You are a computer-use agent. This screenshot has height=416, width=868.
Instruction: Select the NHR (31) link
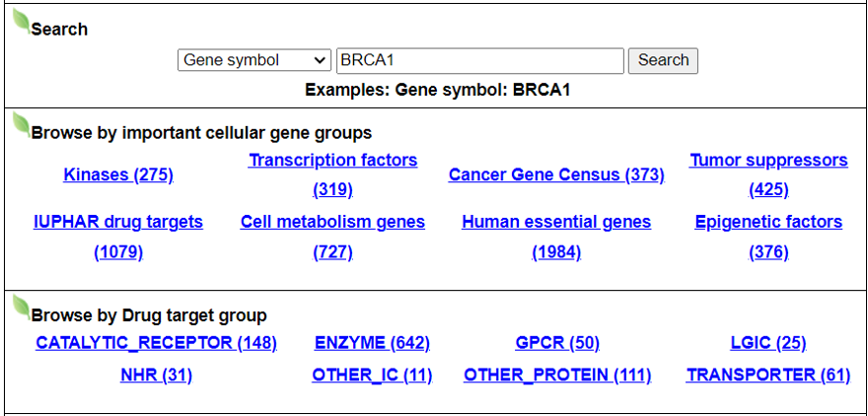click(x=156, y=375)
